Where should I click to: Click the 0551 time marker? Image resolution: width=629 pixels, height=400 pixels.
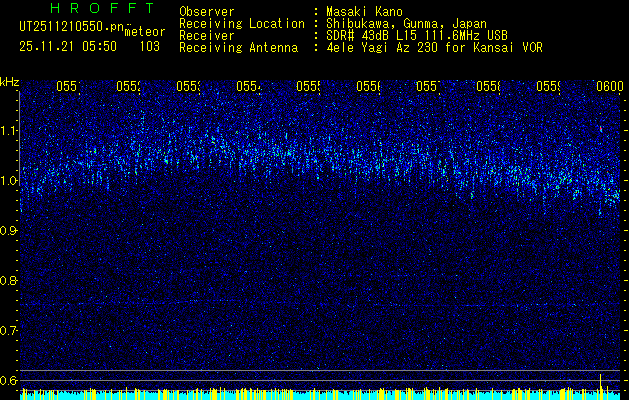pyautogui.click(x=68, y=86)
